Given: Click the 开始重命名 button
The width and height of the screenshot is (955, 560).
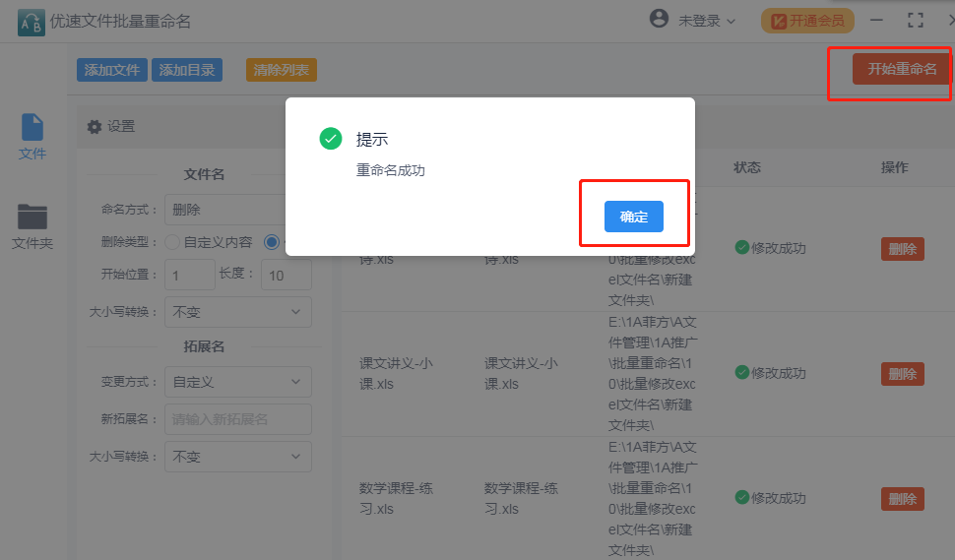Looking at the screenshot, I should [901, 69].
